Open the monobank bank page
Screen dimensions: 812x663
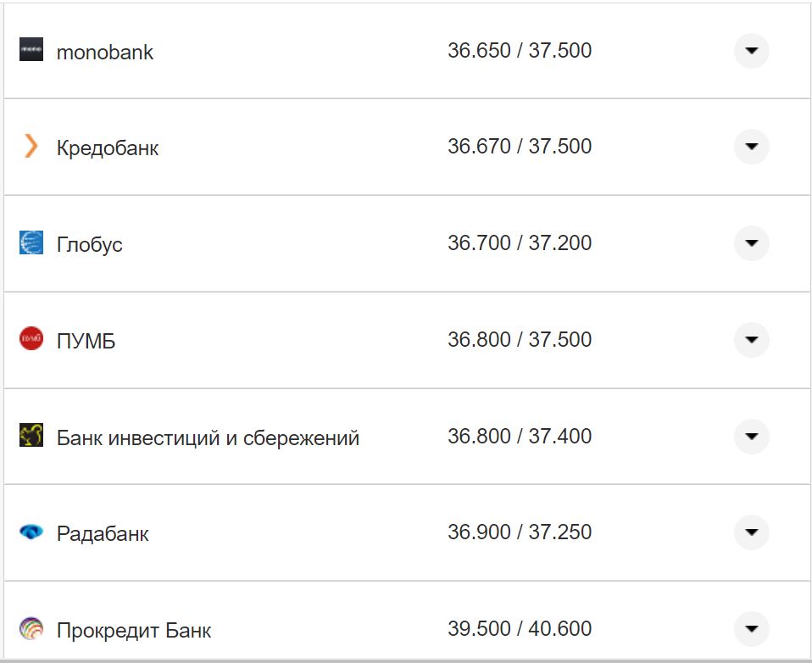[x=103, y=51]
